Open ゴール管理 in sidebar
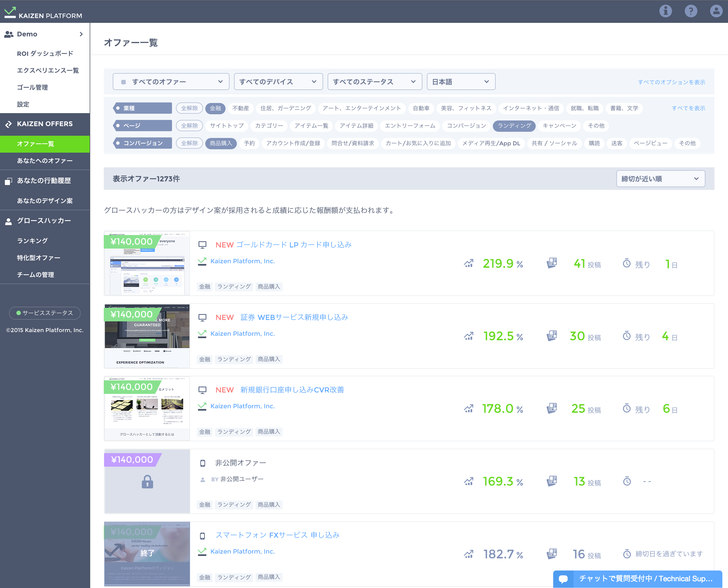728x588 pixels. (32, 87)
